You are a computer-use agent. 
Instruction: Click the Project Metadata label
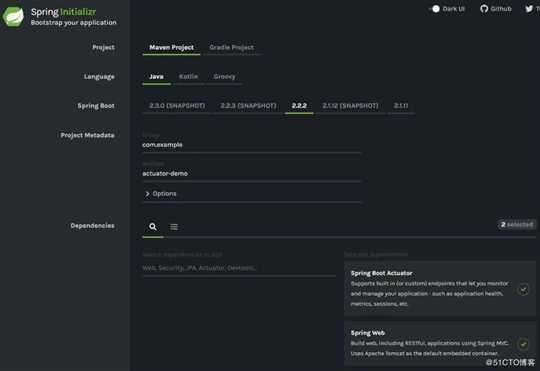87,135
